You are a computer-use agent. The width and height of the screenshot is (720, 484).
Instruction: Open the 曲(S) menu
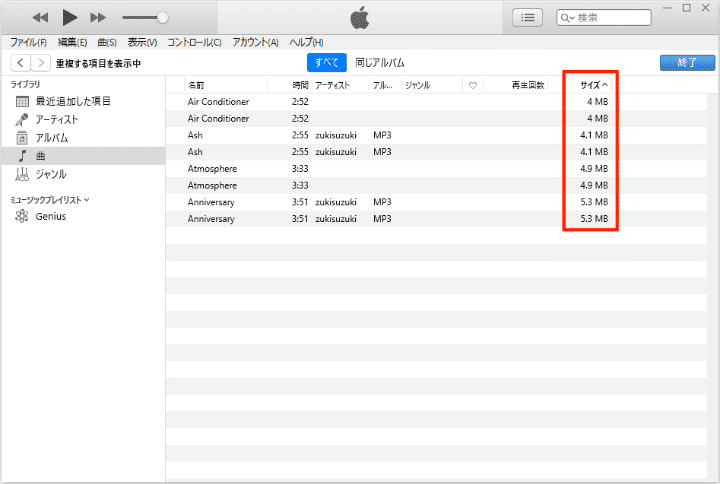(107, 43)
